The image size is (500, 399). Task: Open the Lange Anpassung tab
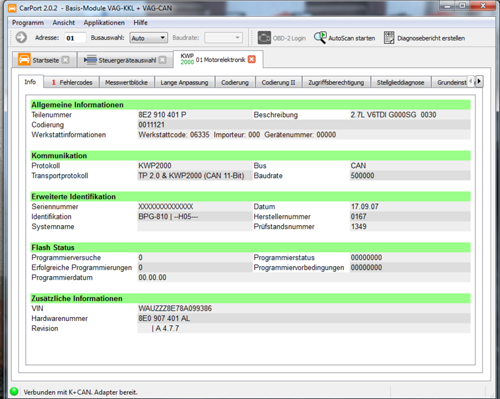point(184,82)
